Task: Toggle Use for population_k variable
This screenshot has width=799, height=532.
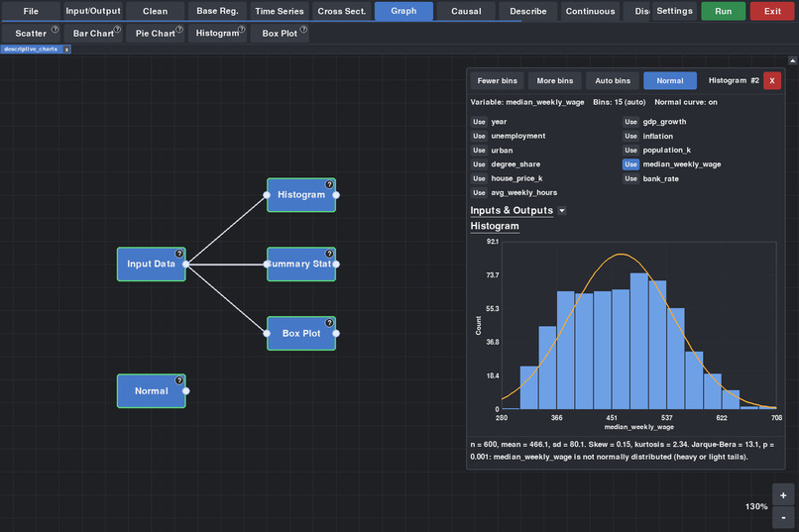Action: 630,151
